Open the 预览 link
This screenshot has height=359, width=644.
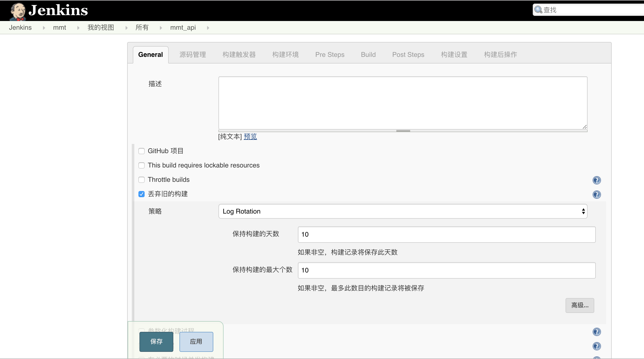250,136
